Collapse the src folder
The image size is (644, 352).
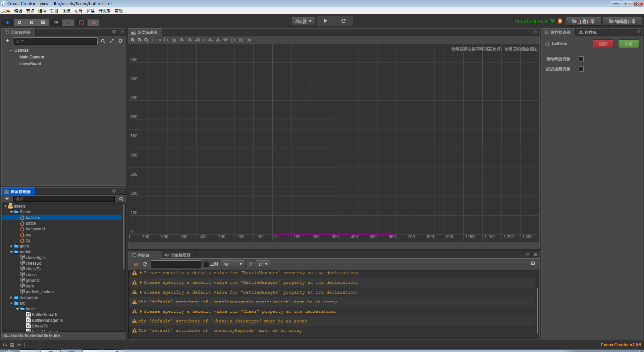(11, 303)
